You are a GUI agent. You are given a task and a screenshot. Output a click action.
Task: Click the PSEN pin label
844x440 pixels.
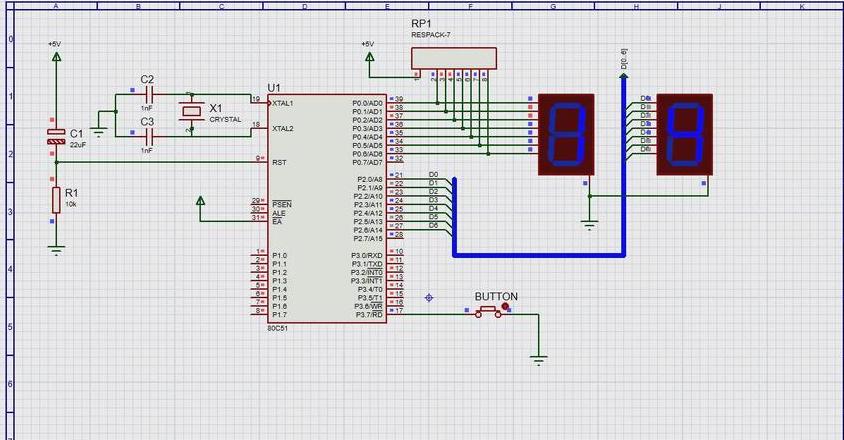pyautogui.click(x=282, y=205)
